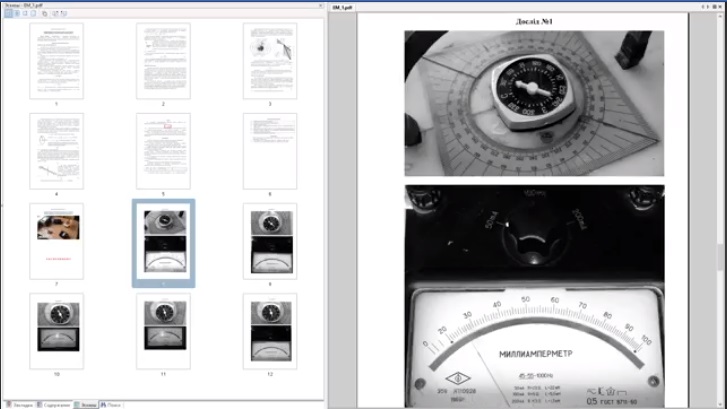The height and width of the screenshot is (409, 727).
Task: Select the page 10 thumbnail
Action: tap(56, 330)
